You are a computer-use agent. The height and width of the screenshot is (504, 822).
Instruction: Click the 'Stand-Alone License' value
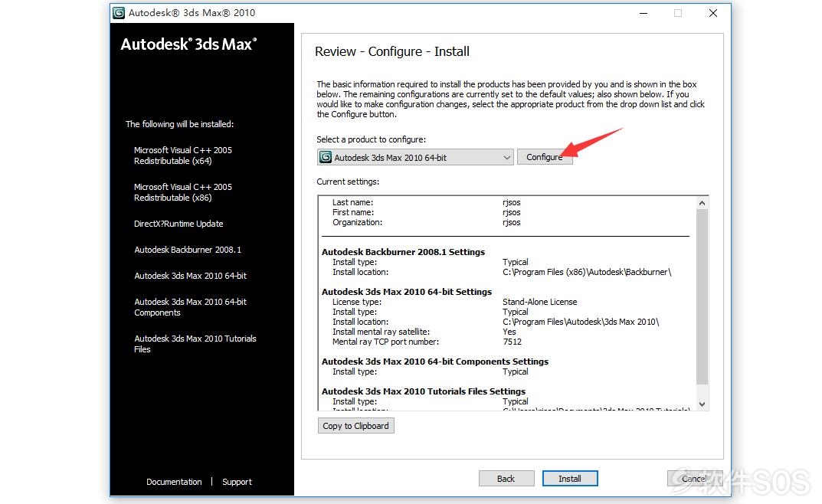pyautogui.click(x=539, y=302)
